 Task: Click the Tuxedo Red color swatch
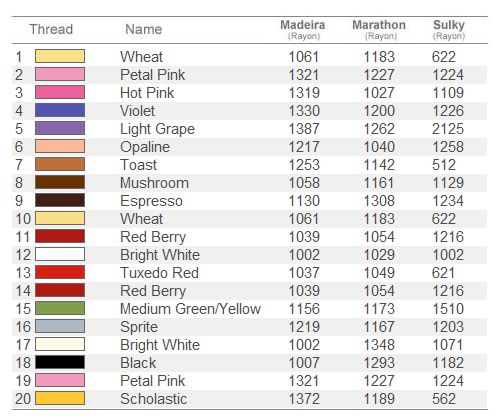click(60, 272)
